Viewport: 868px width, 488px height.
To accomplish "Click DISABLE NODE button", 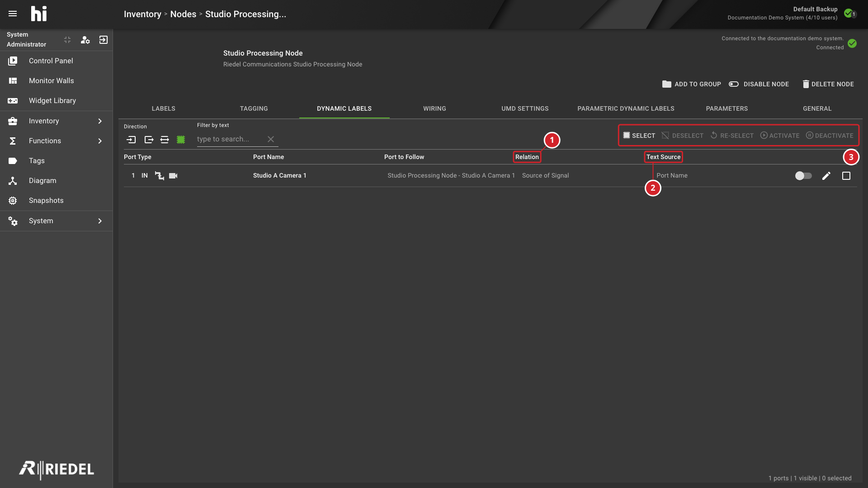I will point(759,84).
